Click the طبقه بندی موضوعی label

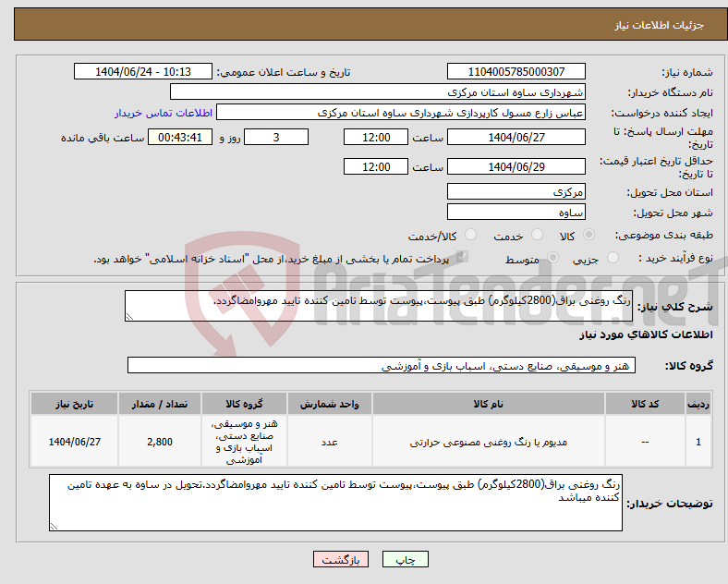click(x=664, y=235)
